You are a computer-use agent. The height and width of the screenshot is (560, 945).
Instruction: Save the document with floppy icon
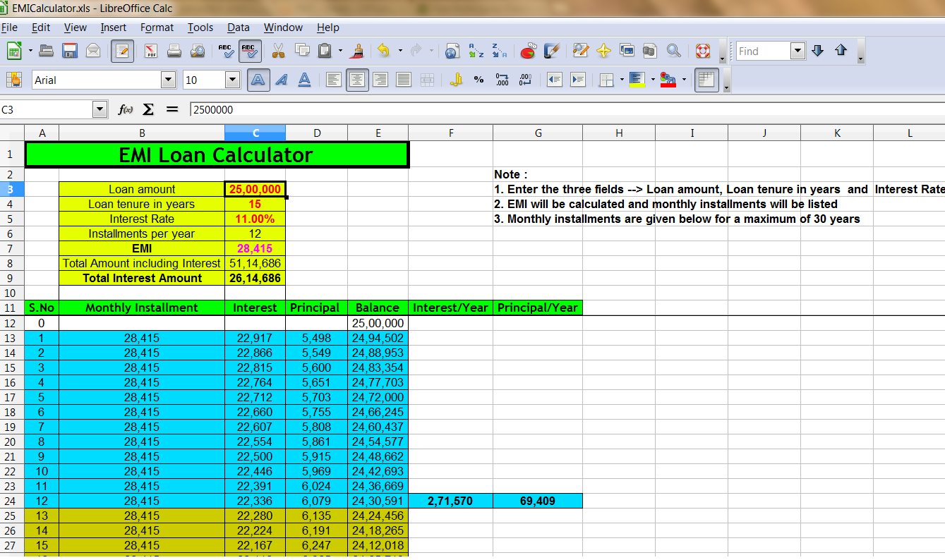point(69,51)
